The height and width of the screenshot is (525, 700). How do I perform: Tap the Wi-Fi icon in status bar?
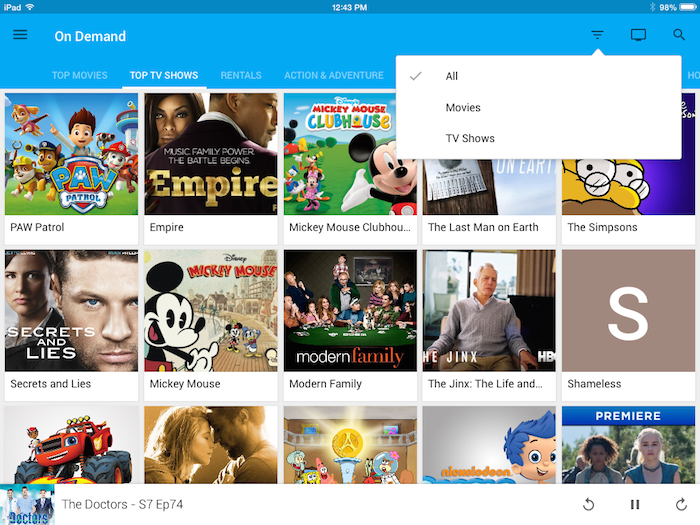point(30,7)
